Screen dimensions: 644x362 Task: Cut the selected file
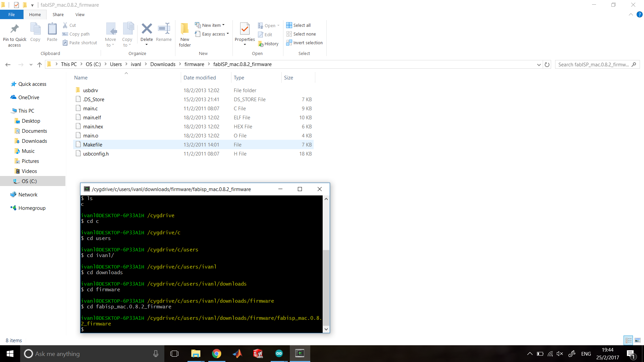click(69, 25)
